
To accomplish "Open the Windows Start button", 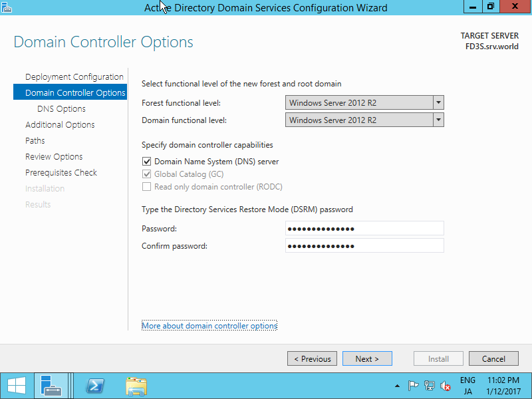I will (16, 386).
